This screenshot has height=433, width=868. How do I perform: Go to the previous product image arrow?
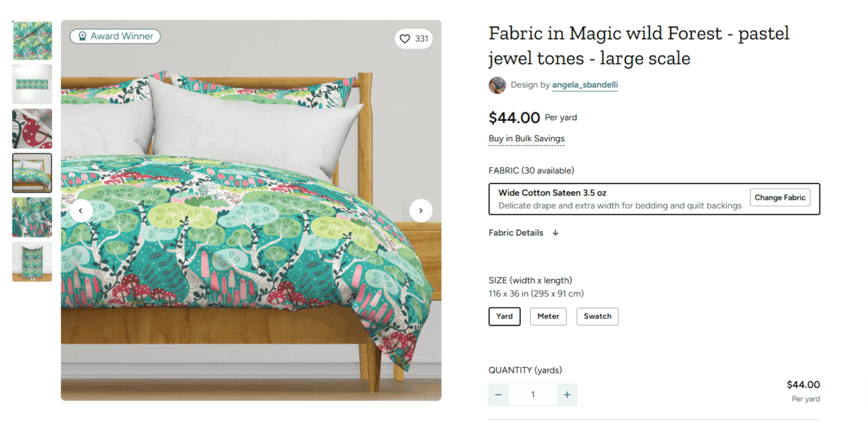click(x=81, y=211)
